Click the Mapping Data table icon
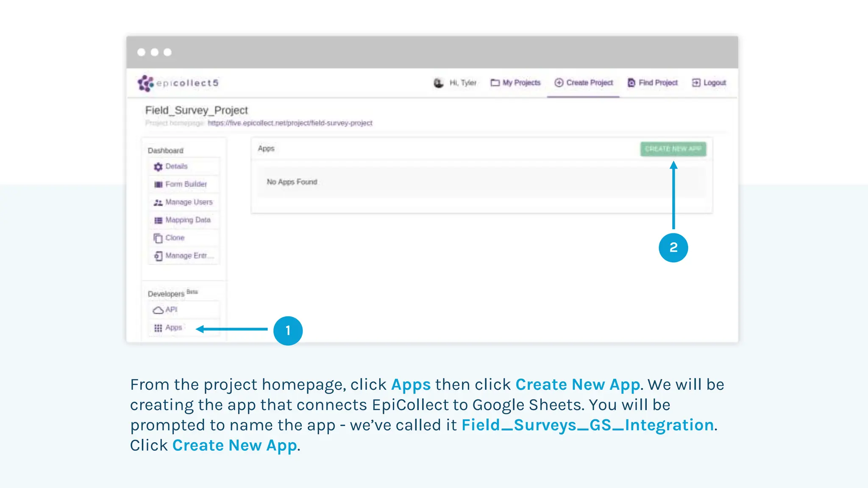The image size is (868, 488). point(158,220)
